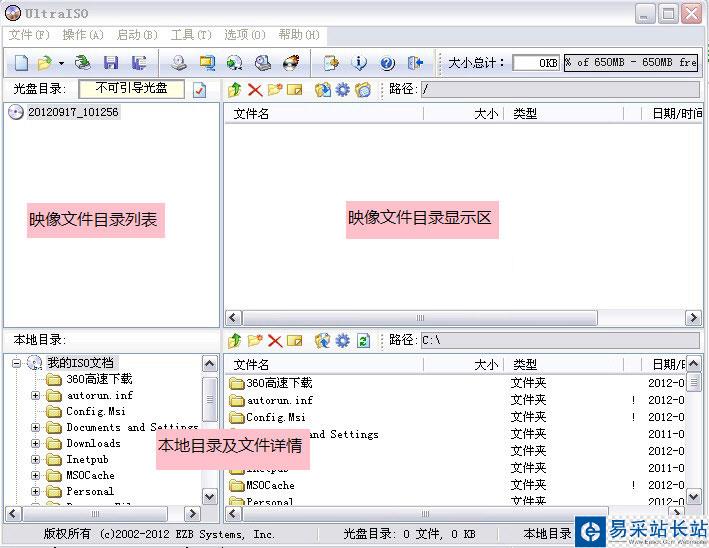This screenshot has height=548, width=709.
Task: Click the blue Information icon
Action: tap(359, 63)
